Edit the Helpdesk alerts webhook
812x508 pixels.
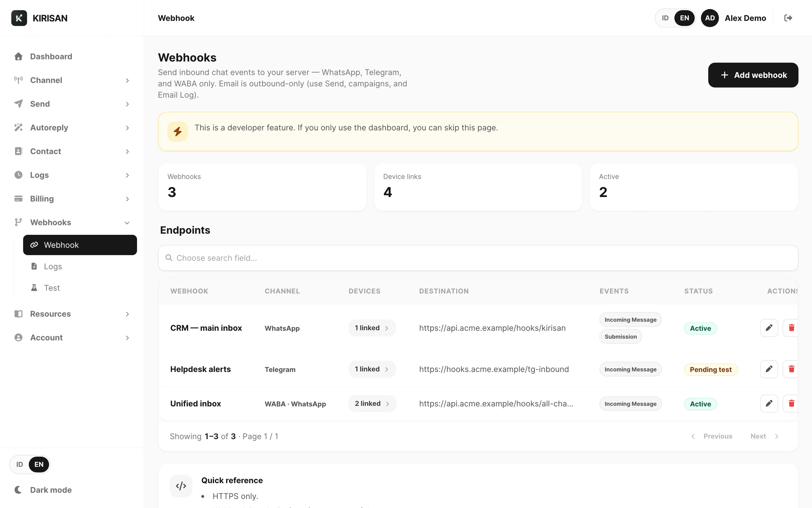click(x=769, y=369)
